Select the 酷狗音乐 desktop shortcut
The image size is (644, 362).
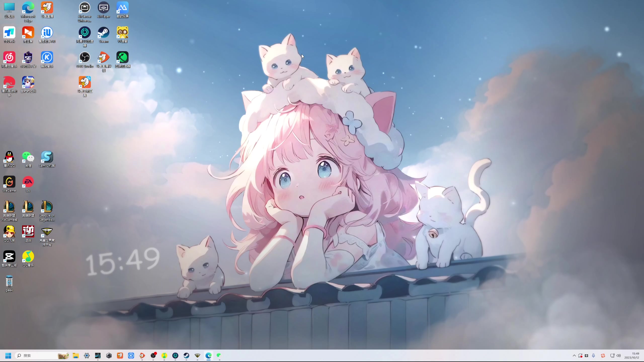47,60
